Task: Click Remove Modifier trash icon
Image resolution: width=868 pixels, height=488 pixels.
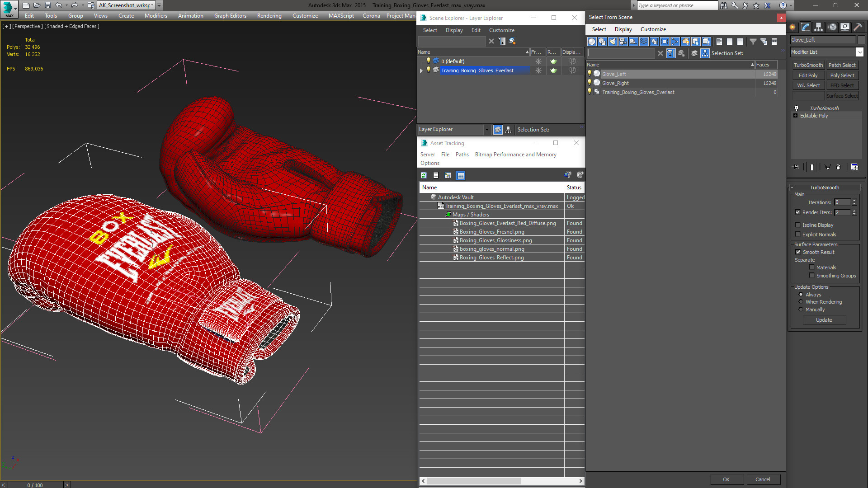Action: coord(839,167)
